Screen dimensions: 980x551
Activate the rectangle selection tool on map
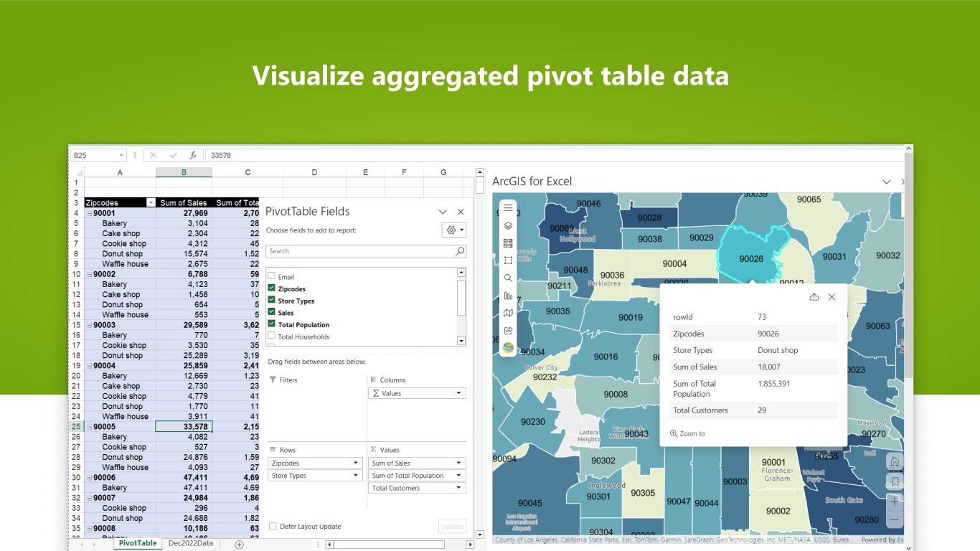coord(508,260)
